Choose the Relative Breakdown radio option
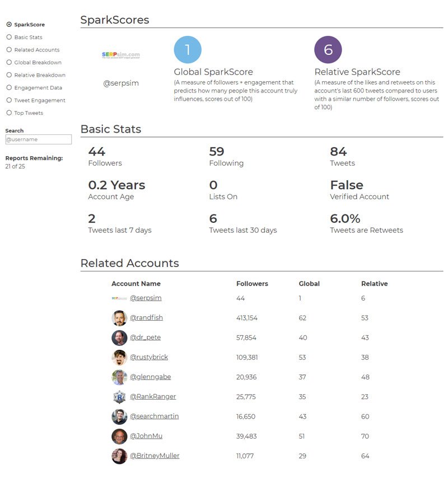 point(9,75)
